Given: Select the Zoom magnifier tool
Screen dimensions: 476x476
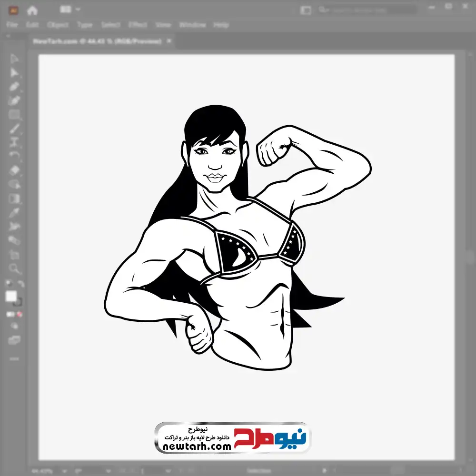Looking at the screenshot, I should point(14,268).
